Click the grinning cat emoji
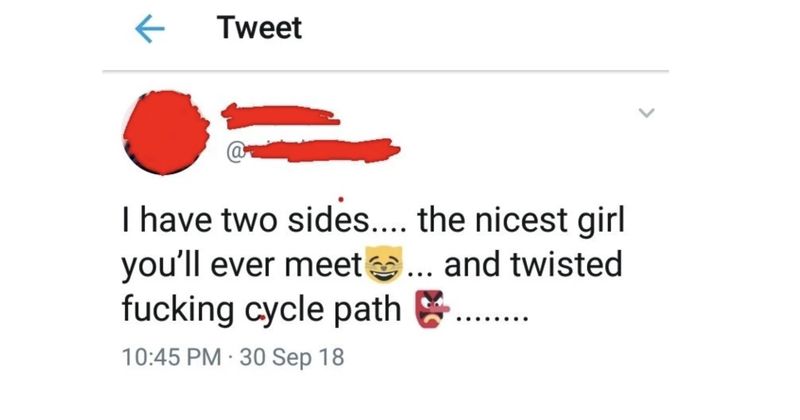Viewport: 800px width, 420px height. point(385,265)
